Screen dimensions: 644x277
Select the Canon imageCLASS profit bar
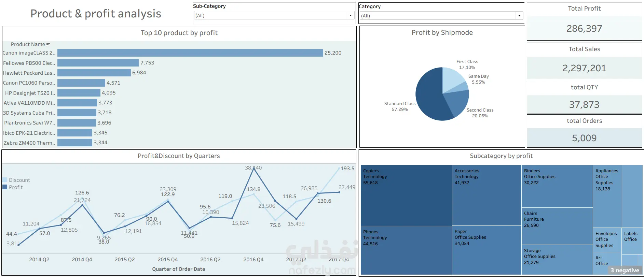(190, 53)
